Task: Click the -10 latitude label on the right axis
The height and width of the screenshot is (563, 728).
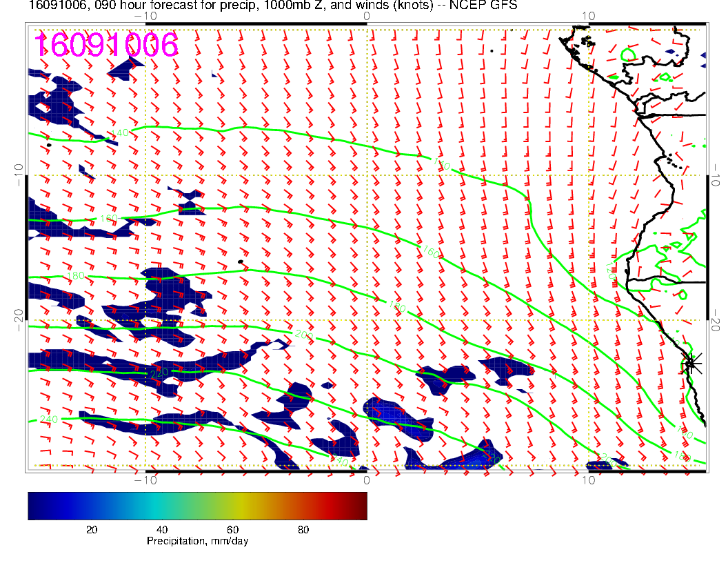Action: coord(716,175)
